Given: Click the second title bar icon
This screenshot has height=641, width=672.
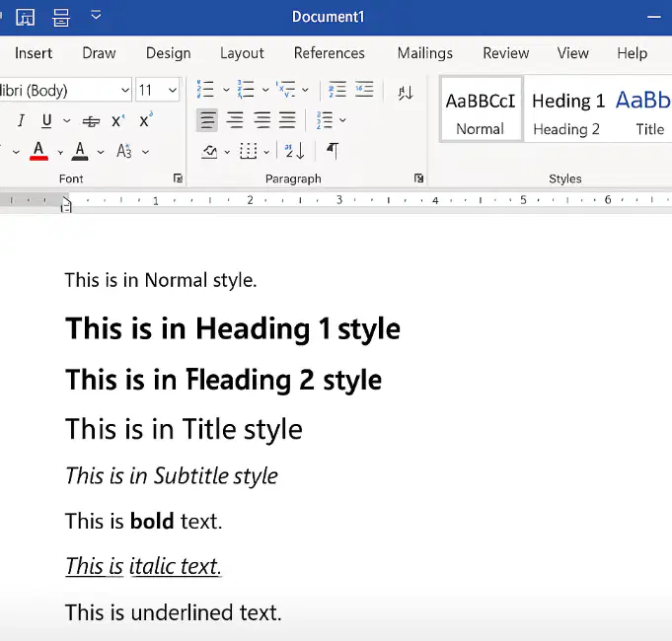Looking at the screenshot, I should pyautogui.click(x=61, y=18).
